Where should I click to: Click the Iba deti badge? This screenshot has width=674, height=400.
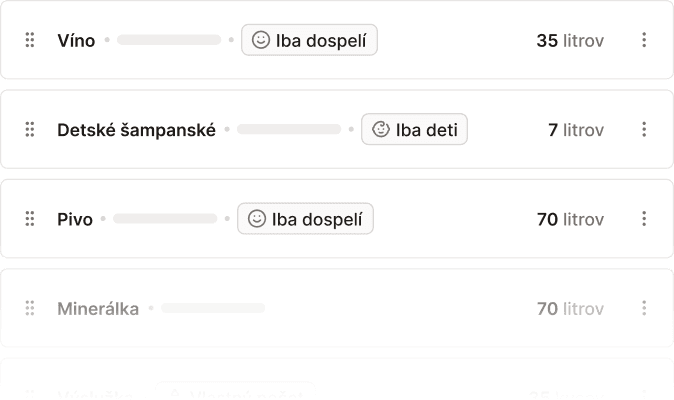(414, 129)
